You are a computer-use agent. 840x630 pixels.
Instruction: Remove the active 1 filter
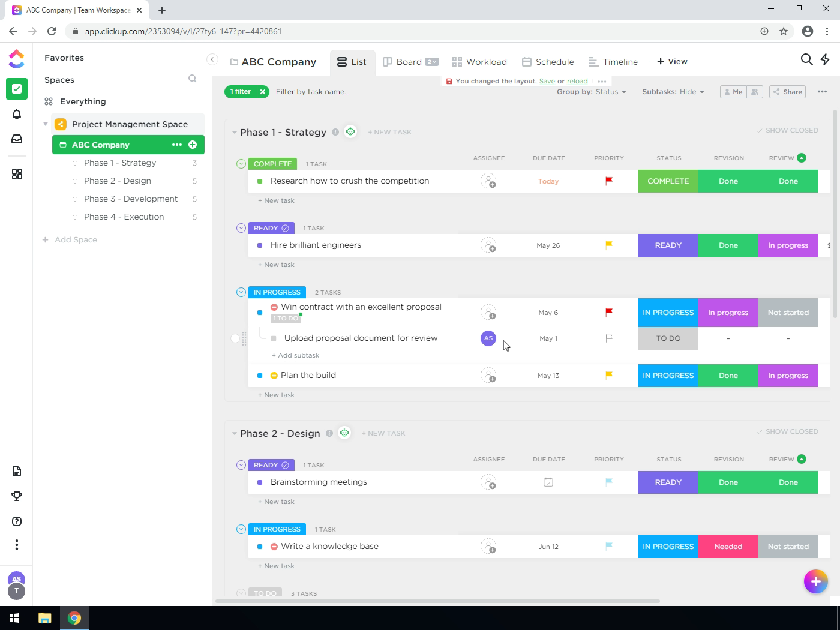tap(263, 92)
